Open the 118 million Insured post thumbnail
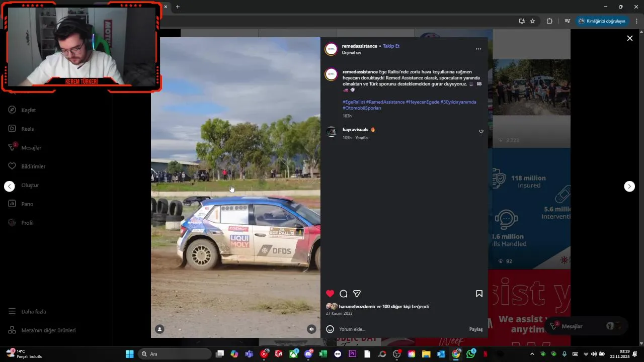The width and height of the screenshot is (644, 362). click(x=531, y=209)
